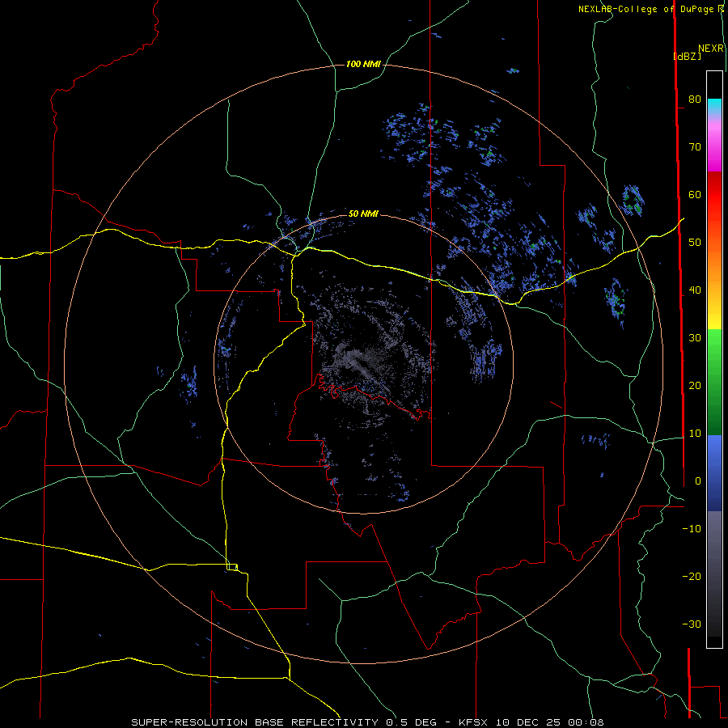Click the 40 value on the dBZ scale
This screenshot has height=728, width=728.
click(695, 290)
